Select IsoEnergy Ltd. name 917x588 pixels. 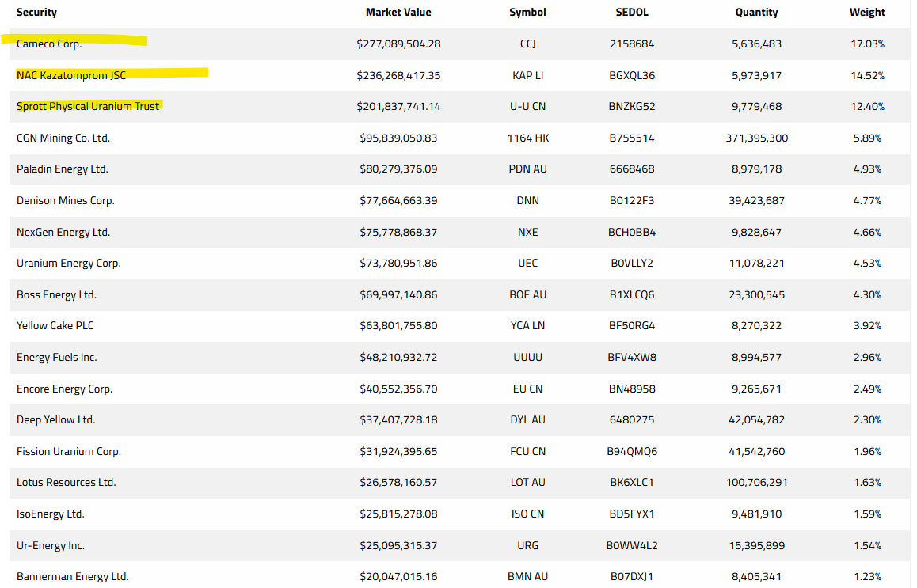[51, 514]
